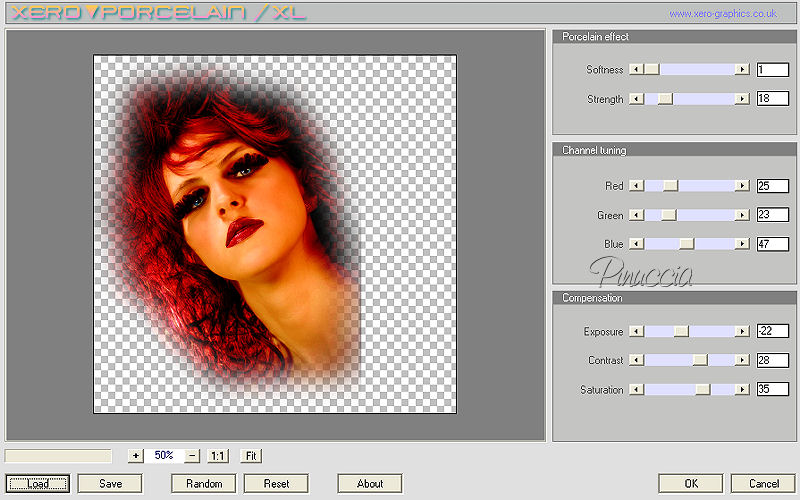Image resolution: width=800 pixels, height=500 pixels.
Task: Click Softness slider left arrow
Action: point(636,69)
